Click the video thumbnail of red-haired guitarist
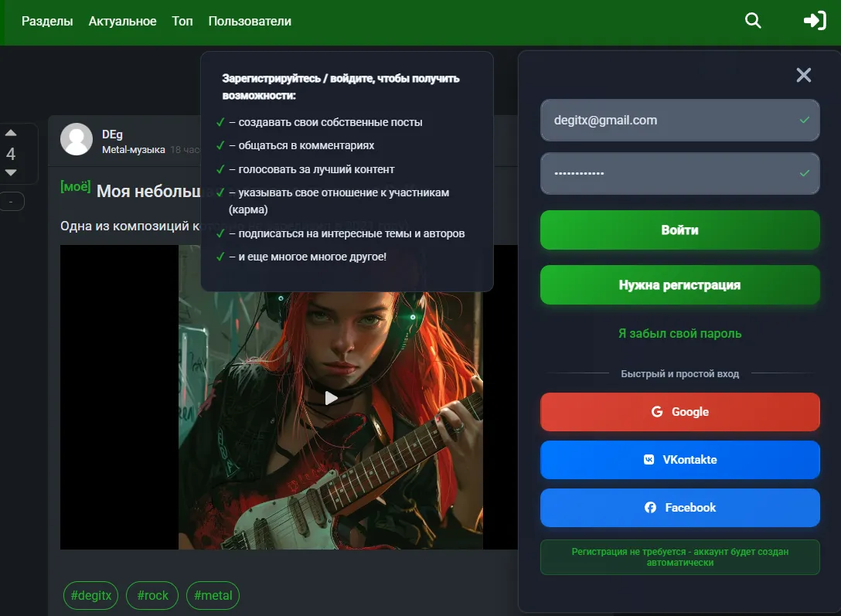The width and height of the screenshot is (841, 616). [x=330, y=420]
